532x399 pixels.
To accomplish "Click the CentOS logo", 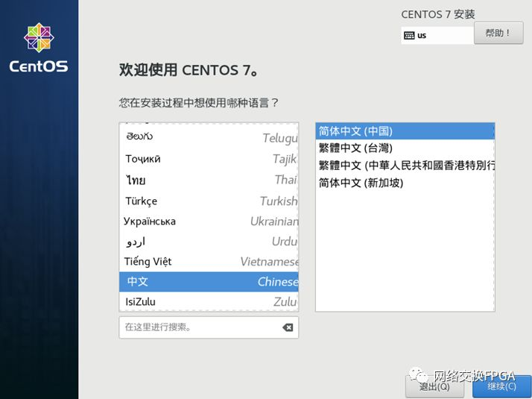I will [39, 47].
